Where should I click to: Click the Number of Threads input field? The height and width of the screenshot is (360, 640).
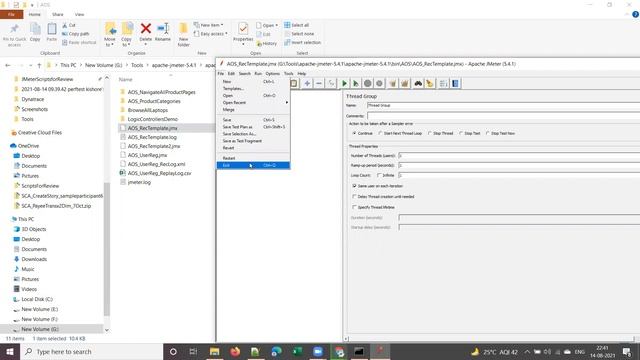[519, 156]
